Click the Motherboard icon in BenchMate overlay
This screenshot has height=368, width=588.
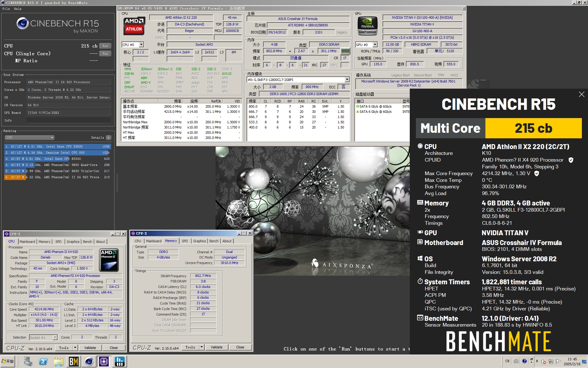(420, 242)
